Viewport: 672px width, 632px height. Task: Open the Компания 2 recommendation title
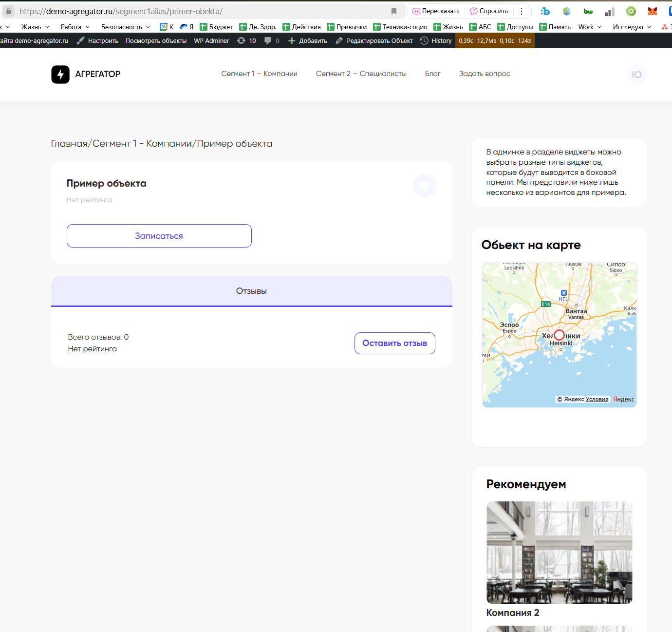(x=513, y=613)
